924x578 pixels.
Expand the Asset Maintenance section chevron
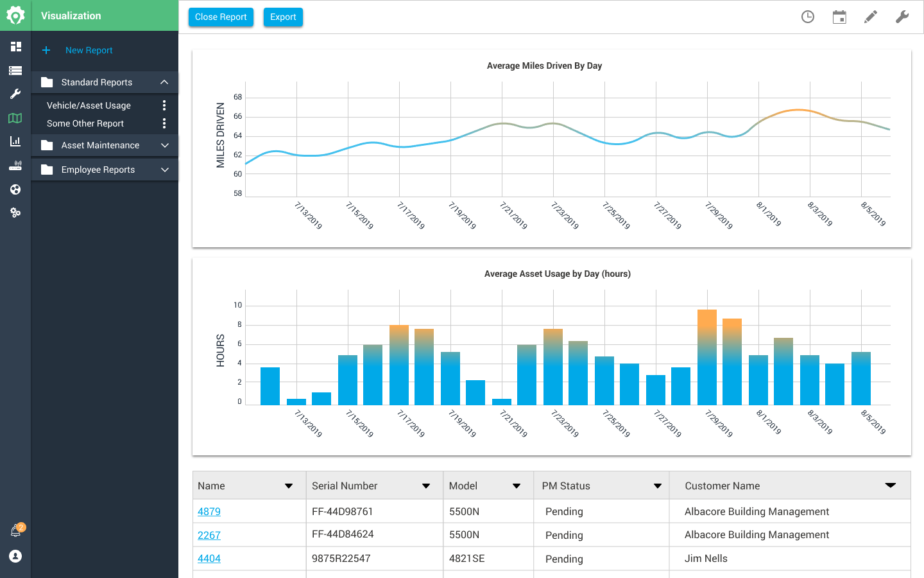click(x=164, y=145)
